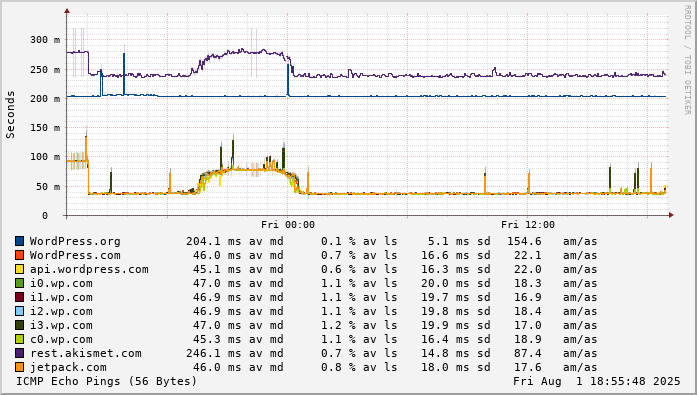Click the Fri 00:00 time axis label
This screenshot has height=395, width=697.
[x=288, y=225]
